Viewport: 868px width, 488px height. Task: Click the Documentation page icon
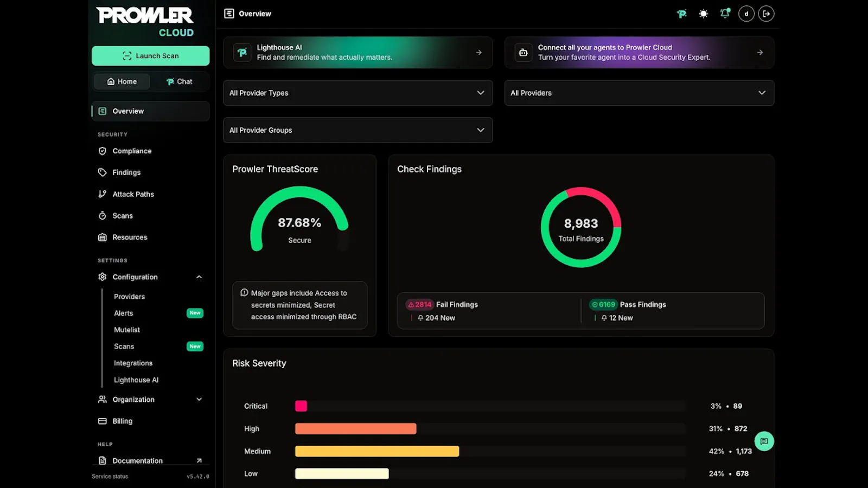click(102, 461)
